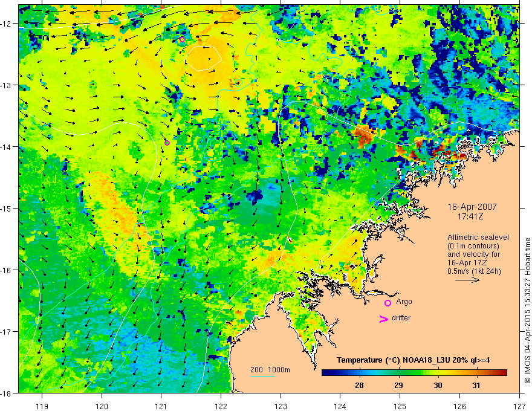Click the 0.5m/s velocity reference arrow

tap(467, 280)
